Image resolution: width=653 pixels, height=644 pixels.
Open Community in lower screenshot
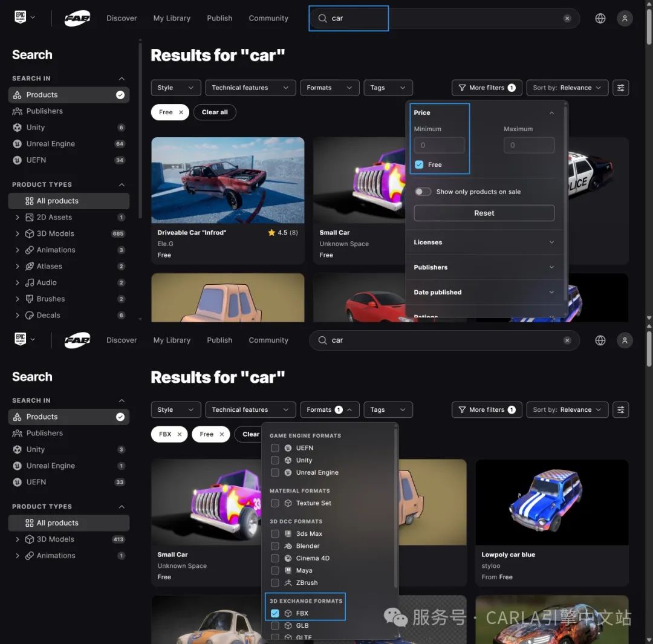pos(268,340)
